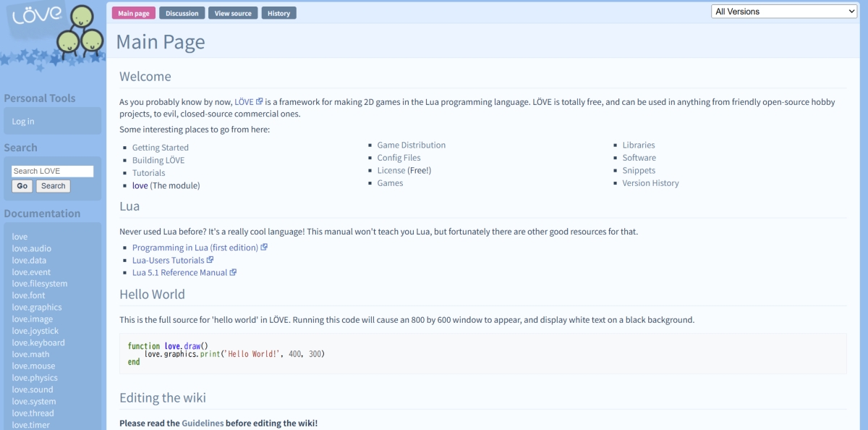The width and height of the screenshot is (868, 430).
Task: Switch to the Discussion tab
Action: [182, 13]
